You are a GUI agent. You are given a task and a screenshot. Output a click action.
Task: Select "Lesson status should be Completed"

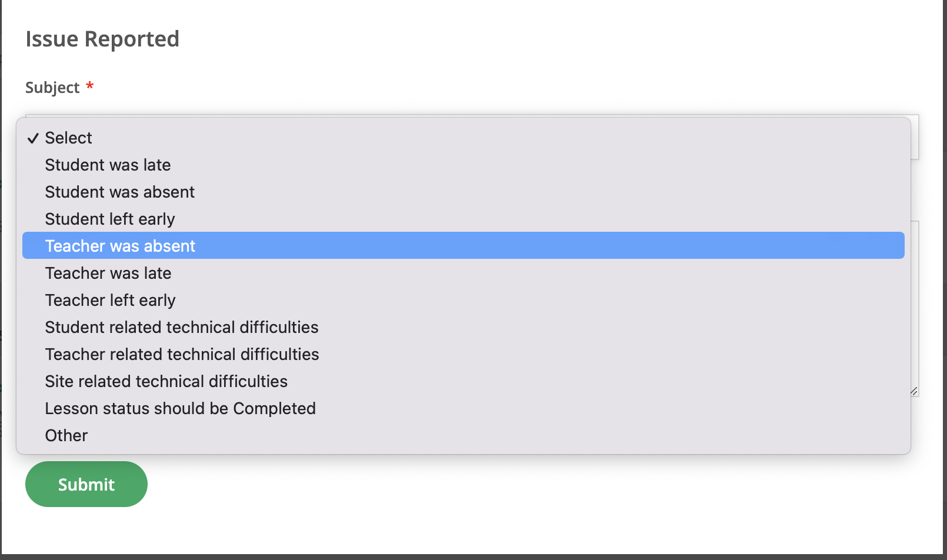click(x=180, y=409)
